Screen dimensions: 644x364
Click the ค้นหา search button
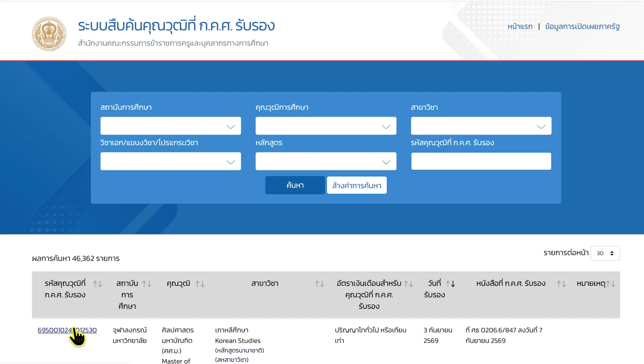(x=295, y=185)
